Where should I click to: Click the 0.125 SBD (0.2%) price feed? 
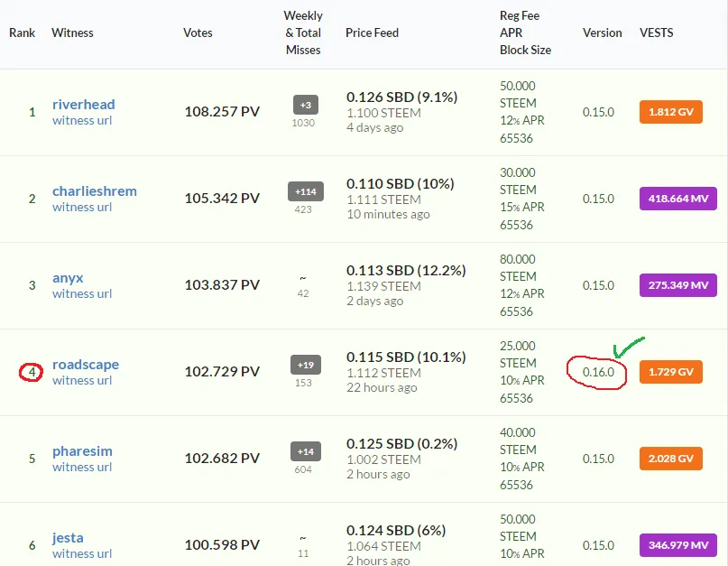pyautogui.click(x=402, y=444)
